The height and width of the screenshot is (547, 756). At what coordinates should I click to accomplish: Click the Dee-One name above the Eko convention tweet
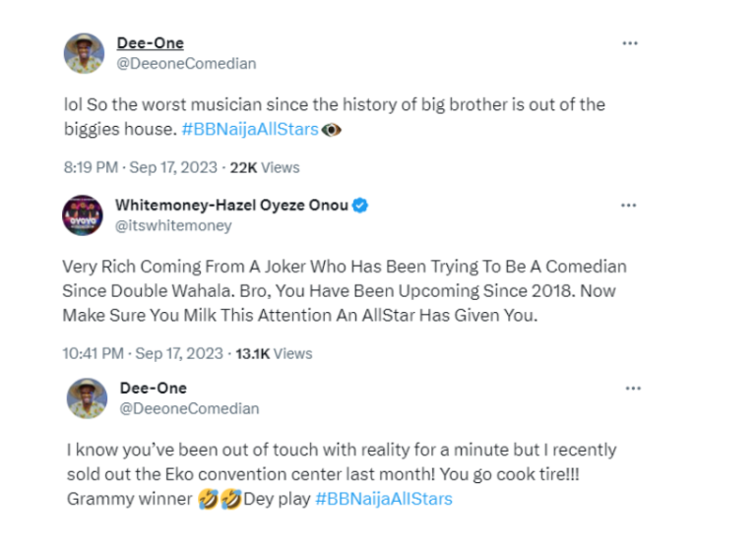point(152,388)
